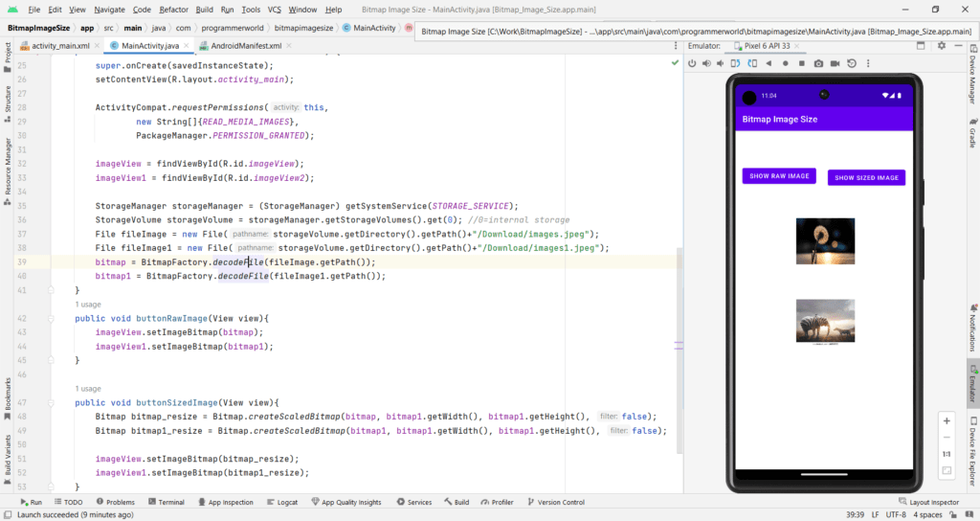Viewport: 980px width, 521px height.
Task: Collapse buttonSizedImage method fold marker
Action: point(52,403)
